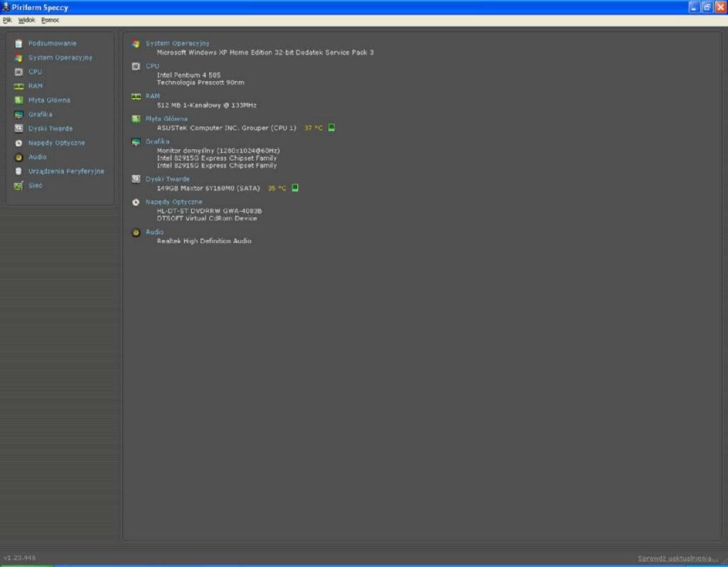Select Płyta Główna label in the sidebar
Viewport: 728px width, 567px height.
point(49,100)
